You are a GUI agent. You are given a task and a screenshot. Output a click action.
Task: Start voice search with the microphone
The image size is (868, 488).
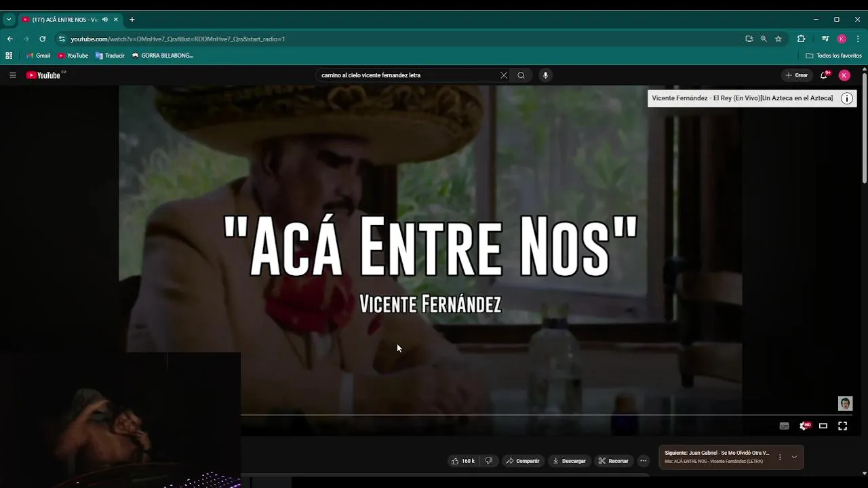pos(545,75)
